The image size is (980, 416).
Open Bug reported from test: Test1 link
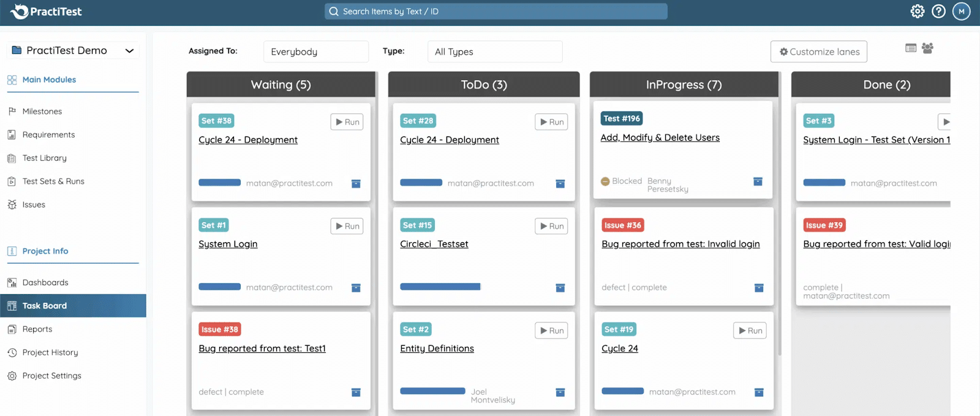(x=262, y=349)
